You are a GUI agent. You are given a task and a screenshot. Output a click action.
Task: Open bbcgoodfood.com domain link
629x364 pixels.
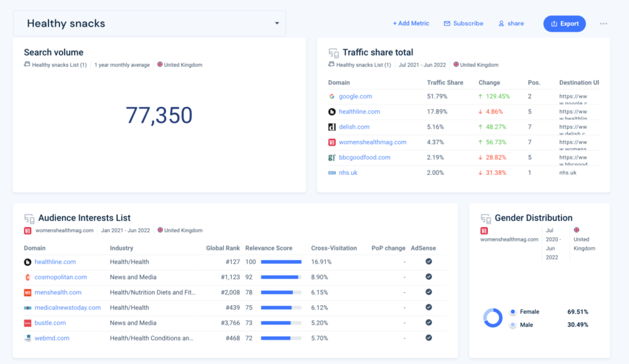tap(365, 158)
